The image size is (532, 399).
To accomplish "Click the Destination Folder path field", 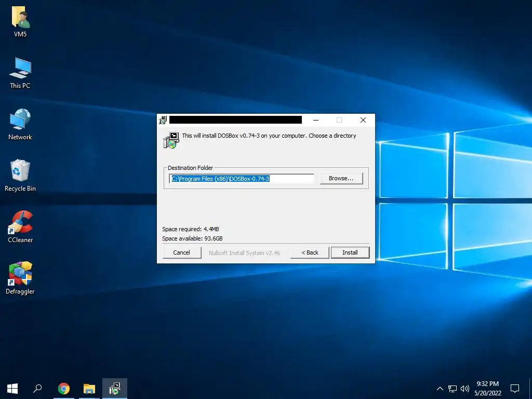I will [242, 179].
